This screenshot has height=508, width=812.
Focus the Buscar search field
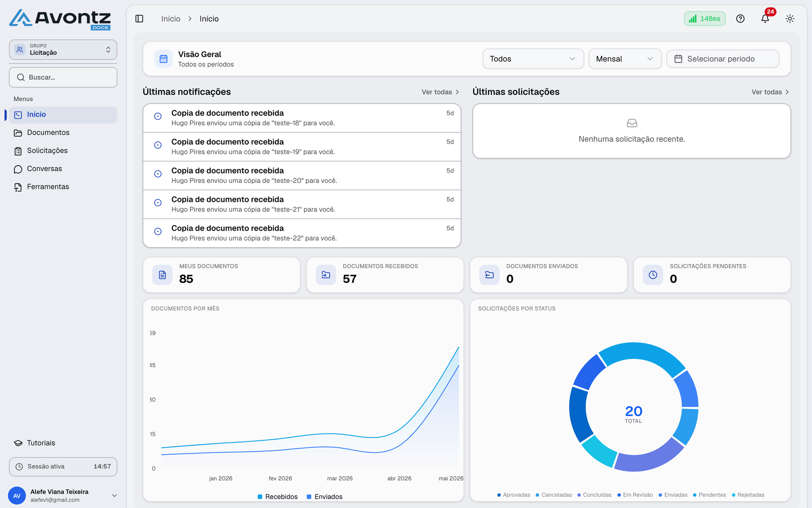point(63,77)
